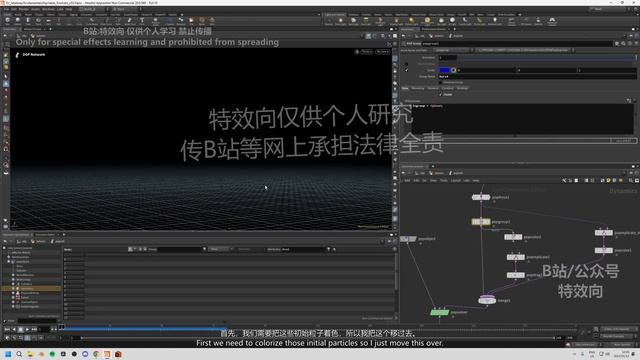Viewport: 640px width, 360px height.
Task: Select the Sky Light shelf tool
Action: click(441, 20)
